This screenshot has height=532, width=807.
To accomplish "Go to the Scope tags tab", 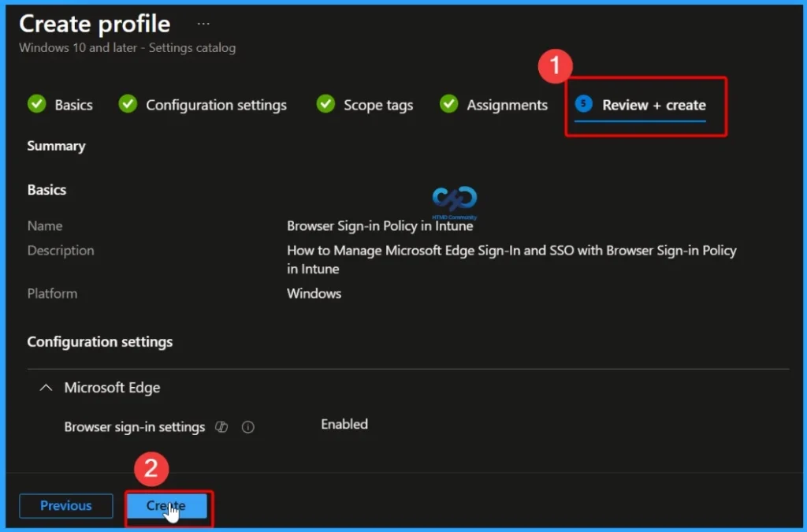I will pos(377,104).
